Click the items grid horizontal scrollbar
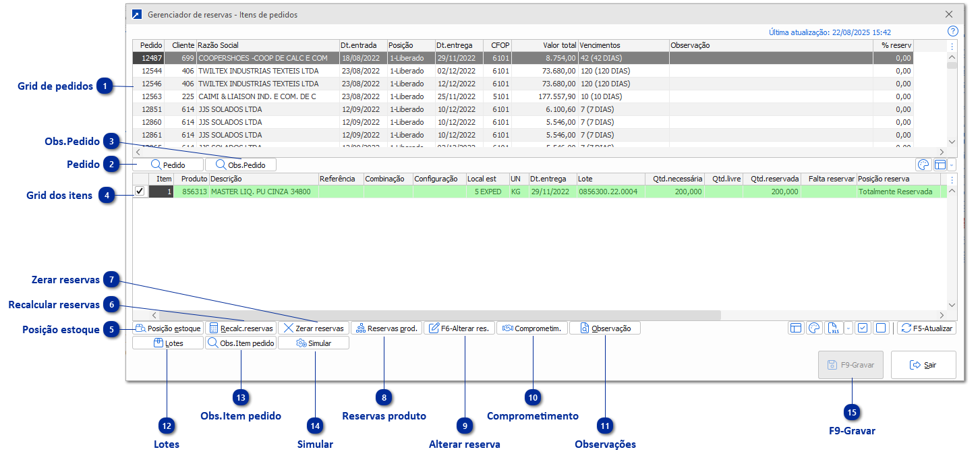The image size is (980, 462). click(438, 315)
